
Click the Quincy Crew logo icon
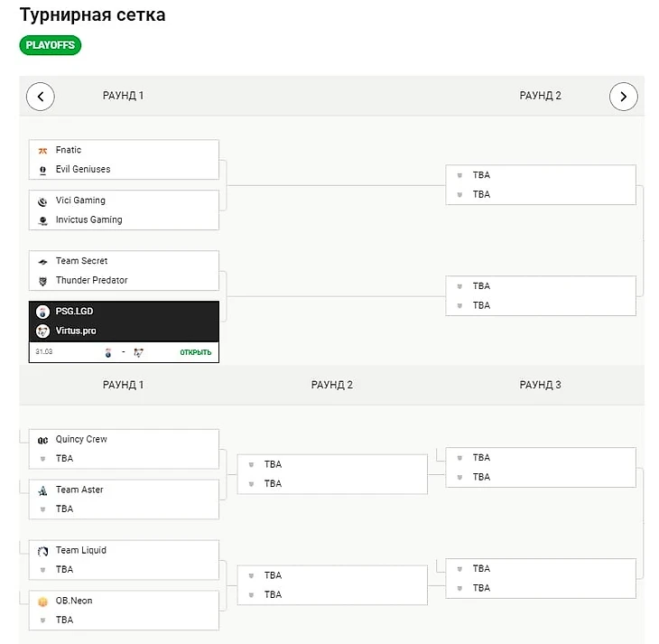point(42,440)
